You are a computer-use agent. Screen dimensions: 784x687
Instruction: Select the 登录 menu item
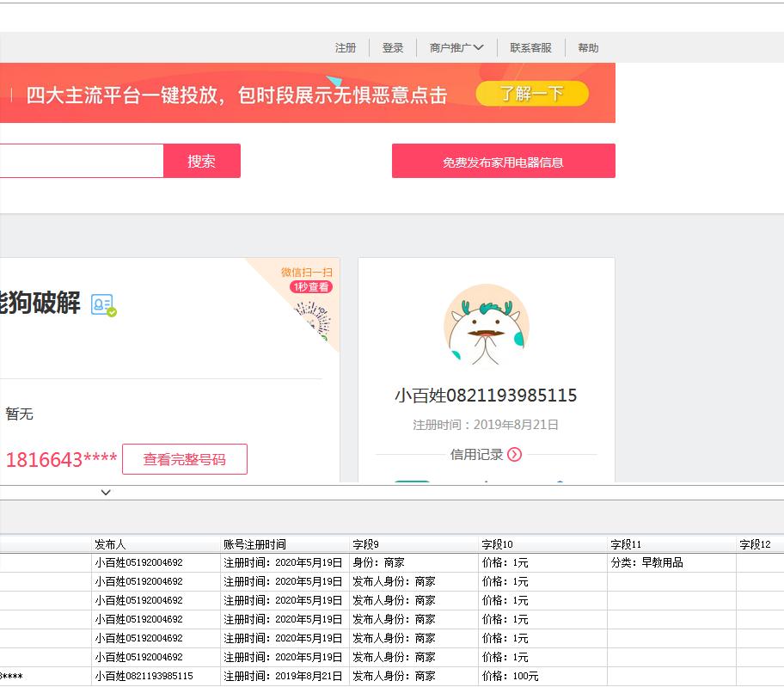[393, 47]
